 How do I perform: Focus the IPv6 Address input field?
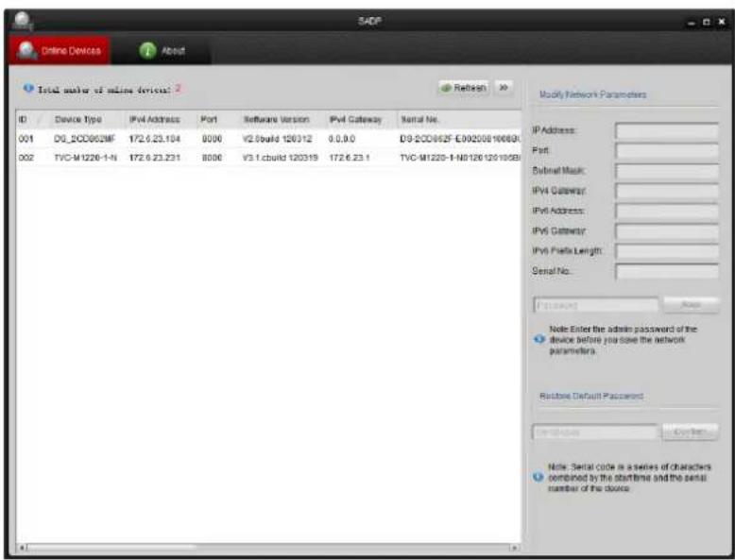pos(667,212)
